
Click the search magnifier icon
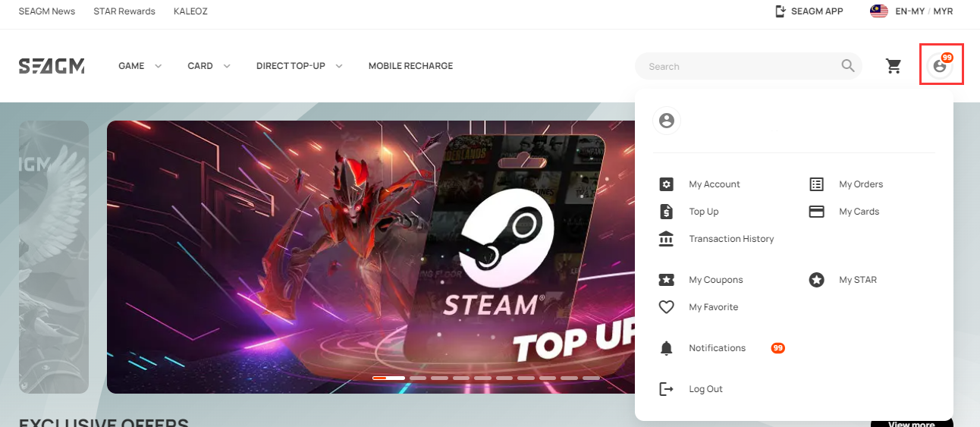coord(848,66)
